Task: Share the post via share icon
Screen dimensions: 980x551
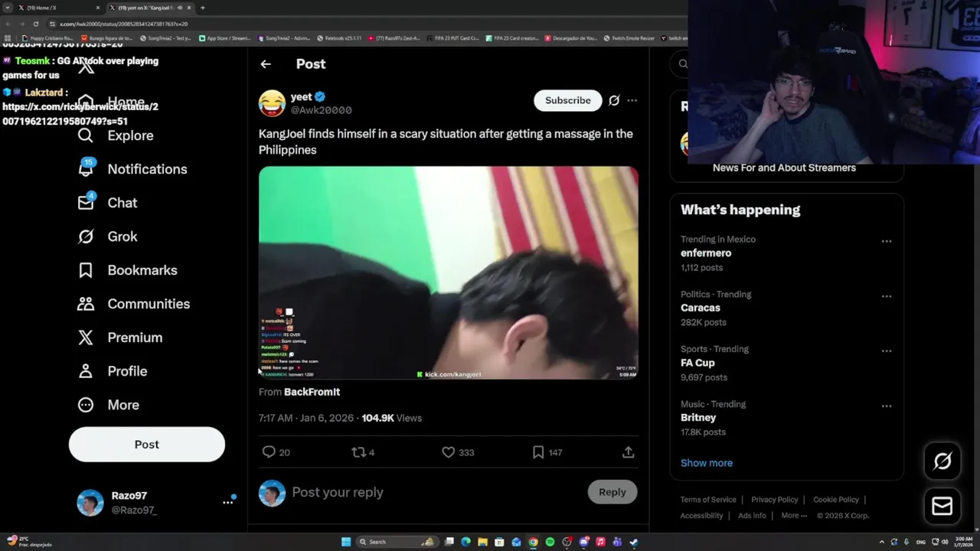Action: 629,452
